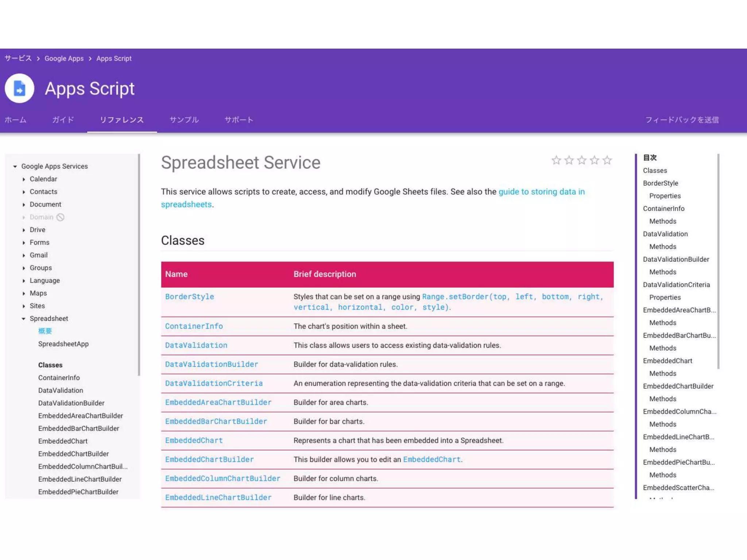
Task: Click the deprecated icon next to Domain
Action: click(61, 217)
